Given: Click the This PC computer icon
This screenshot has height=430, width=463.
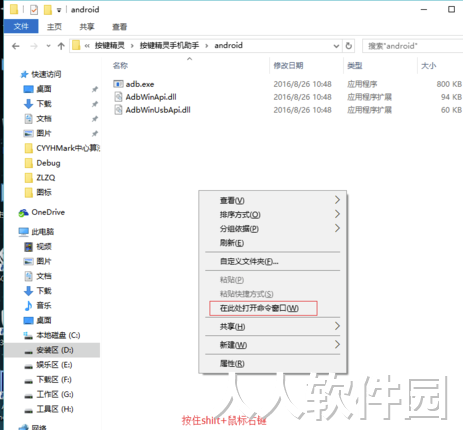Looking at the screenshot, I should (24, 232).
